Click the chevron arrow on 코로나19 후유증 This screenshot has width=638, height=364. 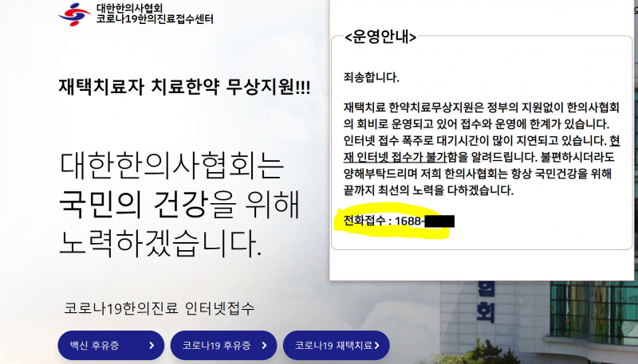point(264,346)
